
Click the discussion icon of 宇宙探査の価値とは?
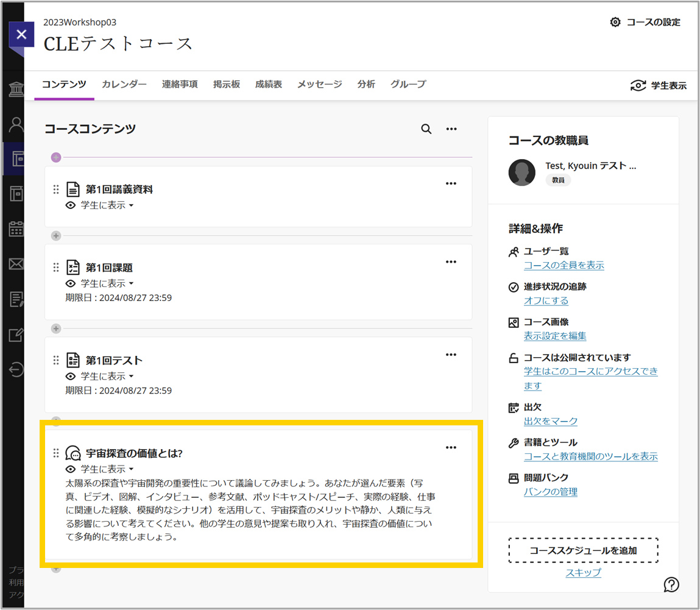point(72,453)
